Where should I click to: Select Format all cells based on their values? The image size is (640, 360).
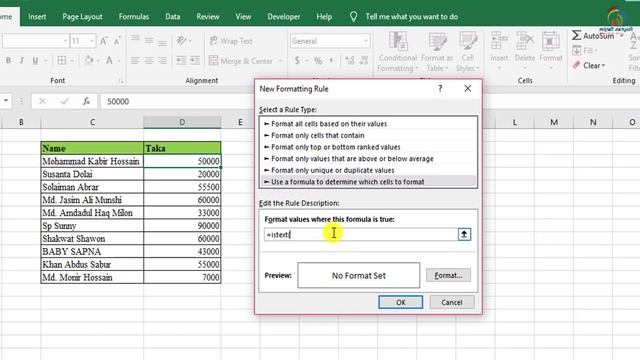coord(368,124)
